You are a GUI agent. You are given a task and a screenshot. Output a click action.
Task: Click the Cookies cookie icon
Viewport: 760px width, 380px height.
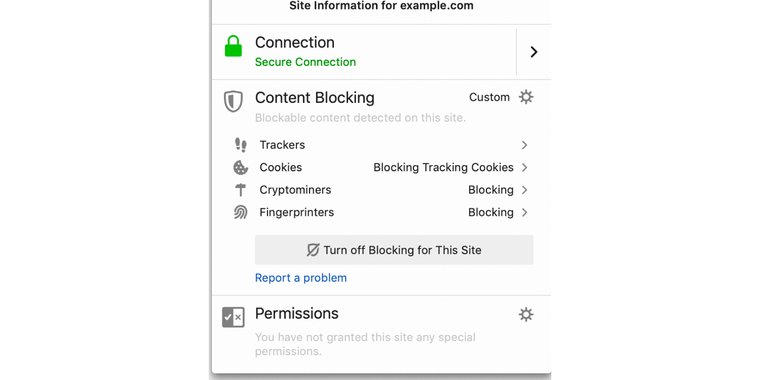(x=240, y=168)
